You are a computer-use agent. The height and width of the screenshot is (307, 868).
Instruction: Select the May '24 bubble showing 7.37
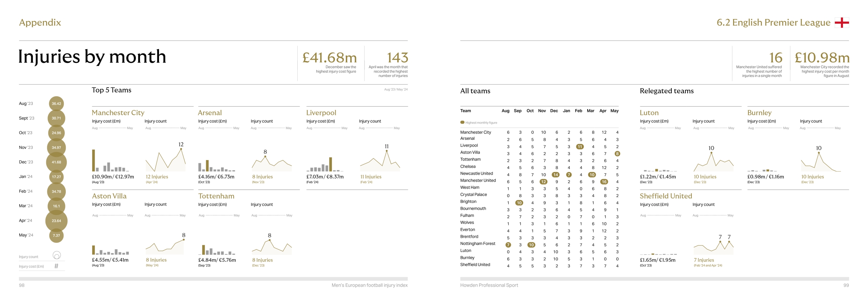tap(56, 235)
